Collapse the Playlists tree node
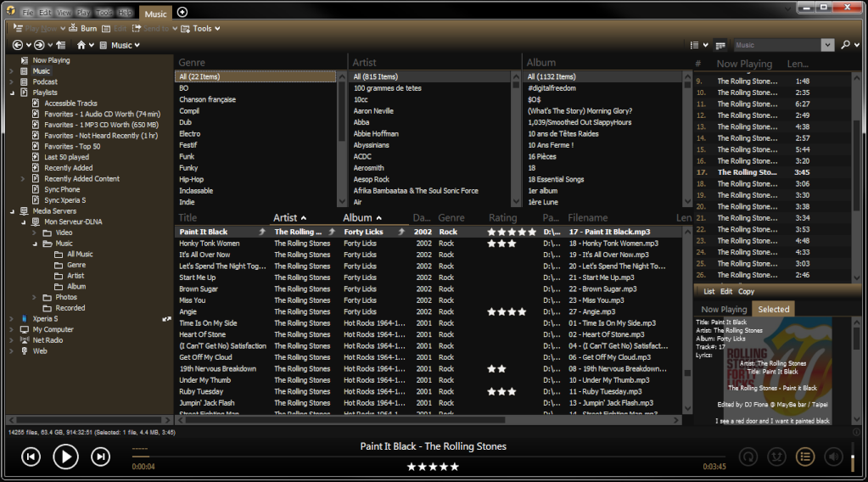 (12, 92)
